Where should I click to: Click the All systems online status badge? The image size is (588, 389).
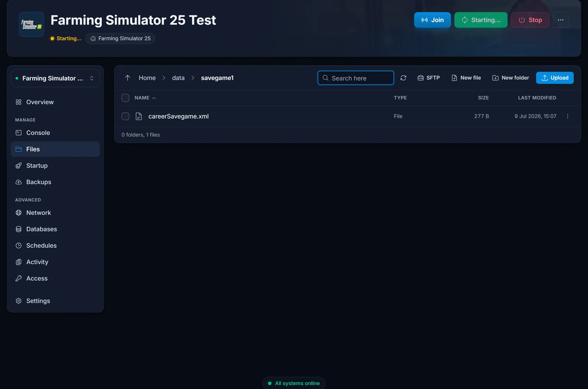point(294,383)
